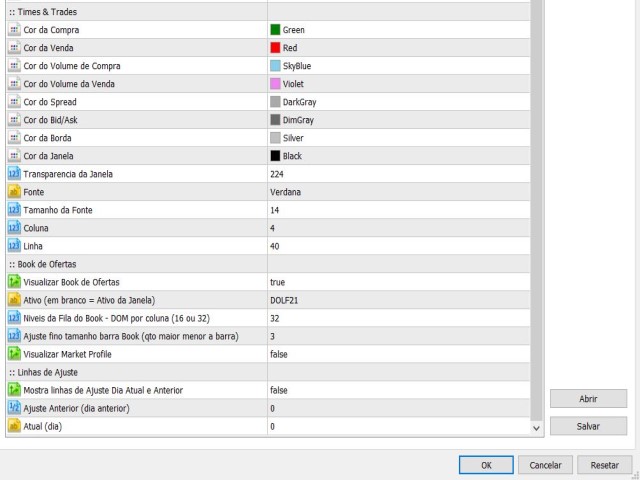Image resolution: width=640 pixels, height=480 pixels.
Task: Click the boolean icon beside Visualizar Book de Ofertas
Action: [x=14, y=282]
